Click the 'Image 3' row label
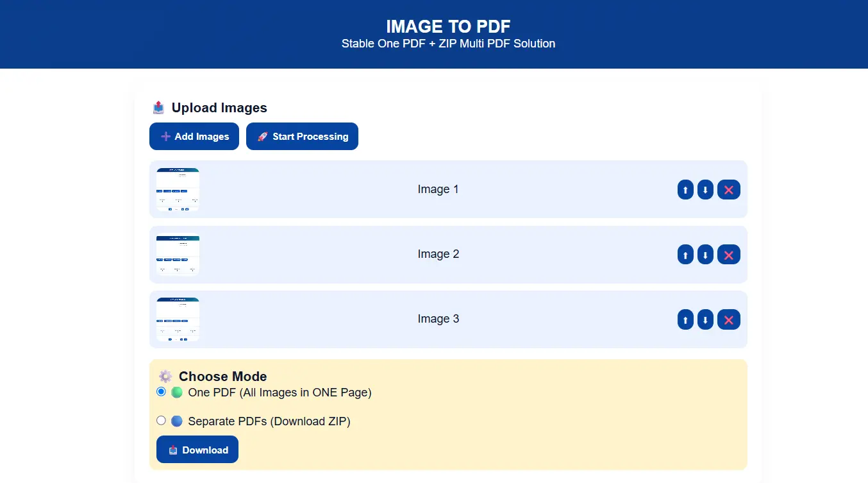Image resolution: width=868 pixels, height=483 pixels. click(438, 319)
